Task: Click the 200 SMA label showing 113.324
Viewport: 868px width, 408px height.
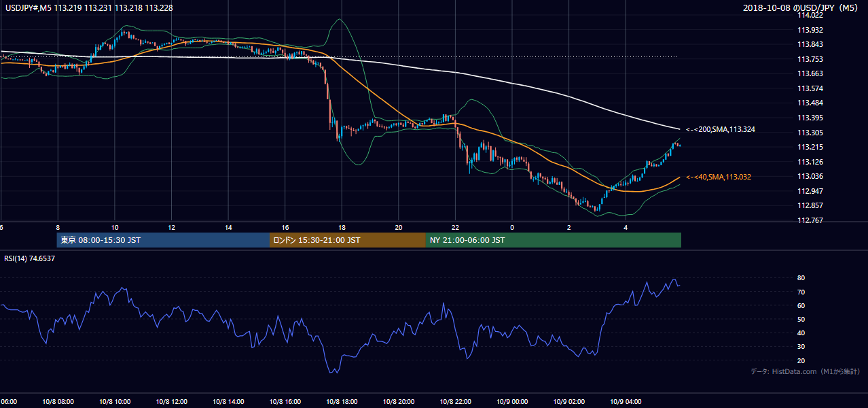Action: click(721, 129)
